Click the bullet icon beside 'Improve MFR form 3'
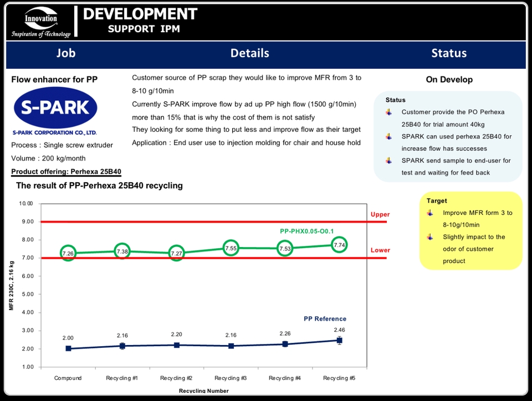Image resolution: width=532 pixels, height=401 pixels. pos(429,213)
